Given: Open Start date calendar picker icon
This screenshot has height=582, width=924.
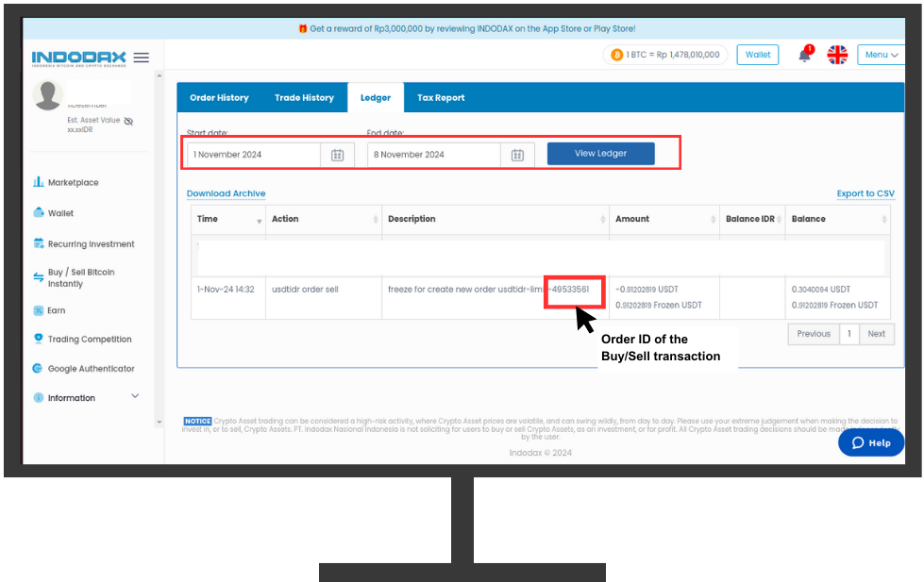Looking at the screenshot, I should (338, 155).
